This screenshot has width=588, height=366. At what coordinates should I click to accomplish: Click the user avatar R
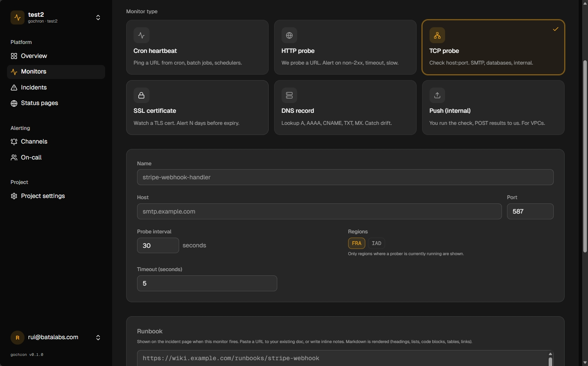pyautogui.click(x=18, y=338)
